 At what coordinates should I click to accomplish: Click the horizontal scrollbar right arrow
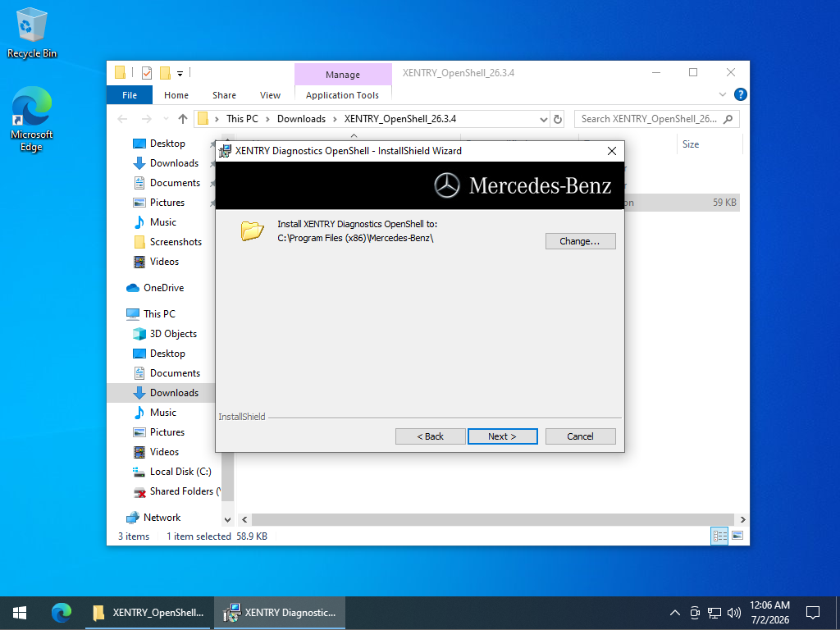pyautogui.click(x=742, y=519)
